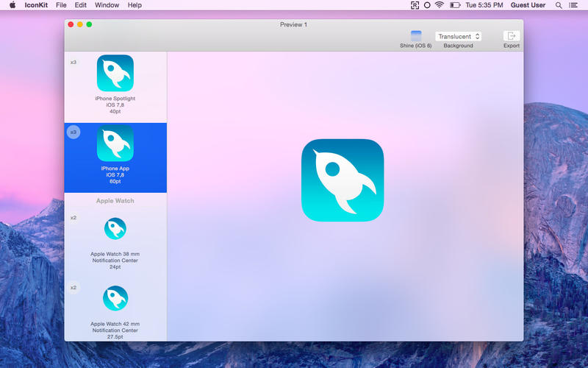Open the Translucent background dropdown
This screenshot has width=588, height=368.
coord(458,36)
